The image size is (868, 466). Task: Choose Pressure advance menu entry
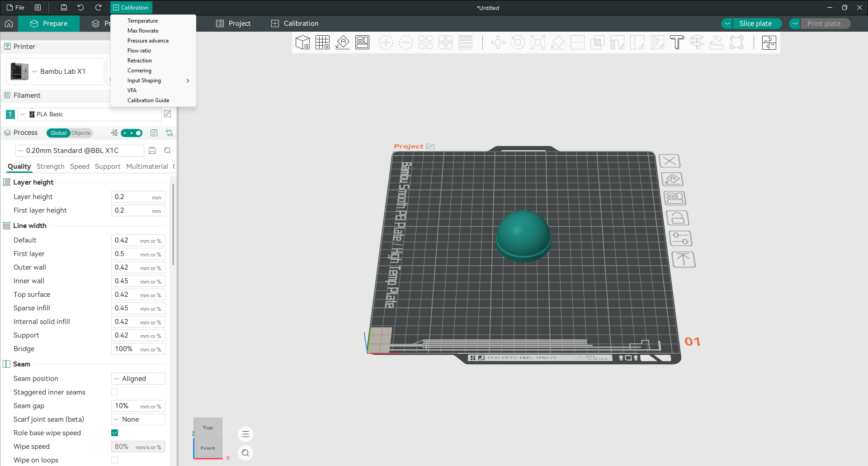(153, 41)
